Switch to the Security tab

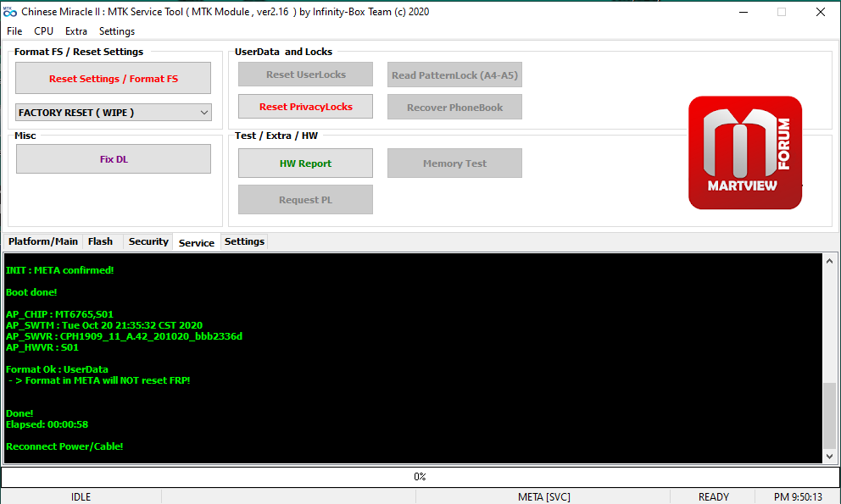[148, 241]
